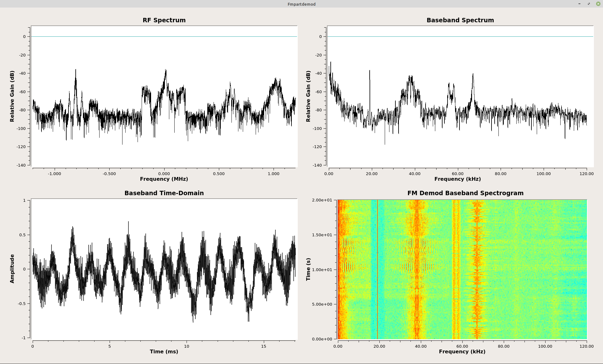
Task: Click the Baseband Spectrum plot title
Action: click(x=460, y=20)
